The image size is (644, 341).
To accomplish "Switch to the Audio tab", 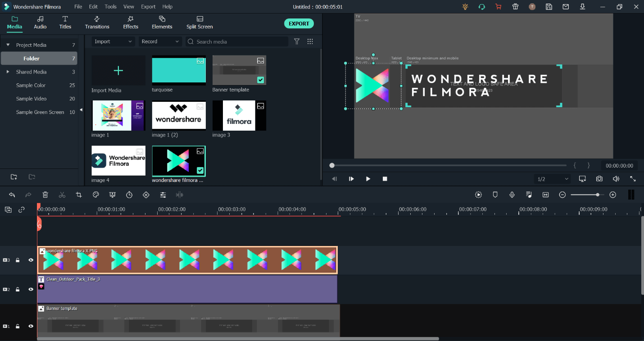I will 40,23.
